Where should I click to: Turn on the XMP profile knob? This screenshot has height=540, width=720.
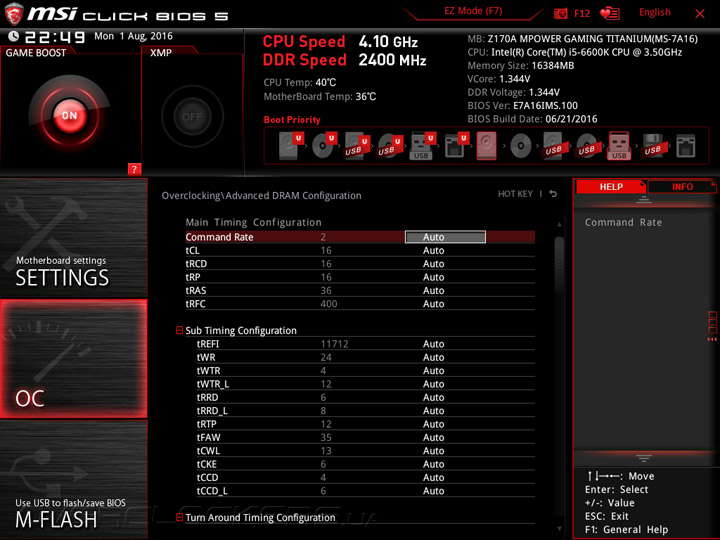(192, 117)
